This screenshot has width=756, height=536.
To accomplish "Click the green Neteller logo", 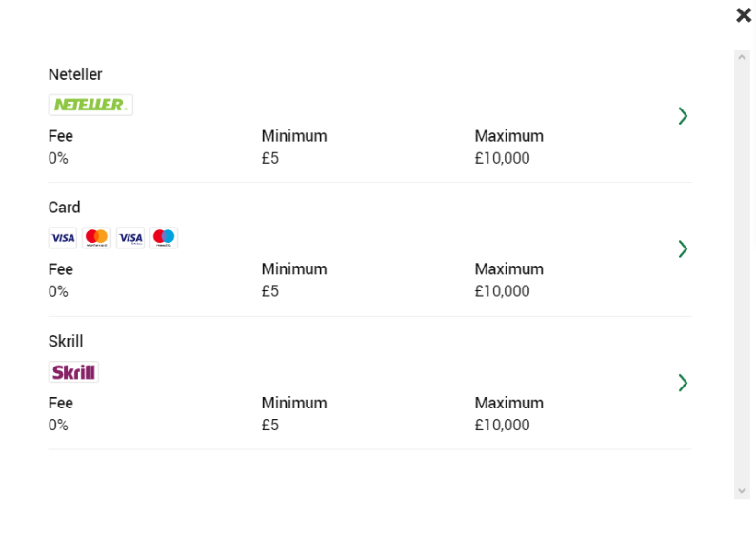I will click(90, 105).
